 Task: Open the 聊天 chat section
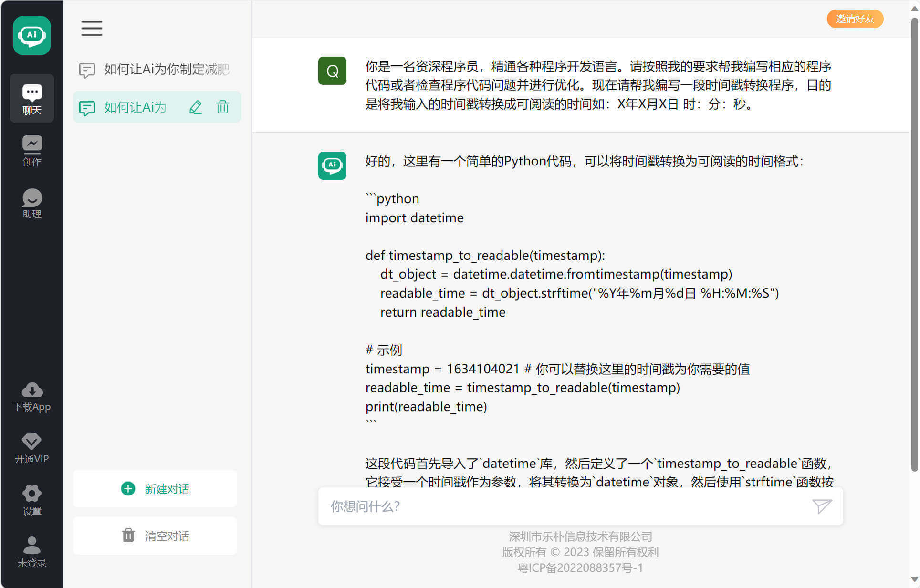click(32, 99)
